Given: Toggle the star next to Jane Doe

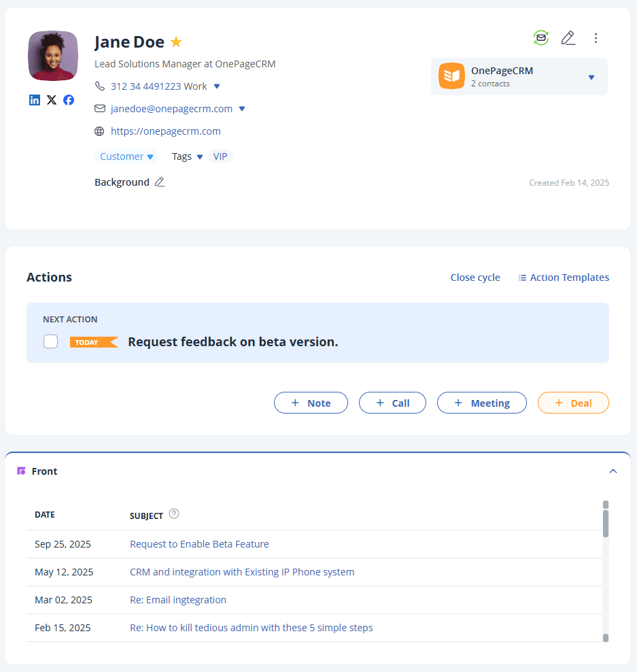Looking at the screenshot, I should 176,41.
